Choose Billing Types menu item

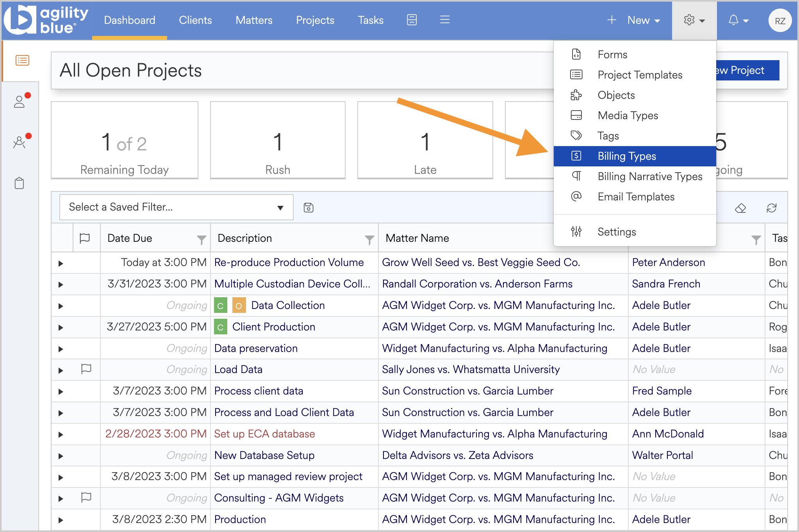(635, 156)
